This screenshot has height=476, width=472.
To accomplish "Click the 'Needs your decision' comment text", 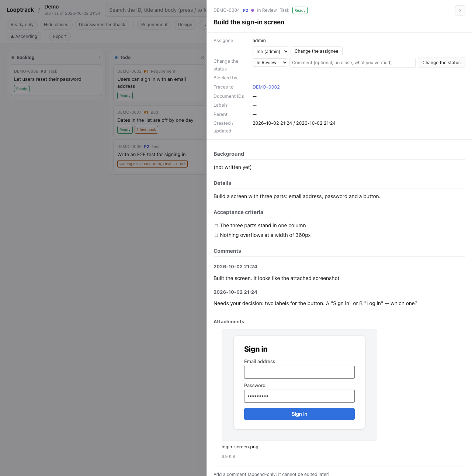I will 315,304.
